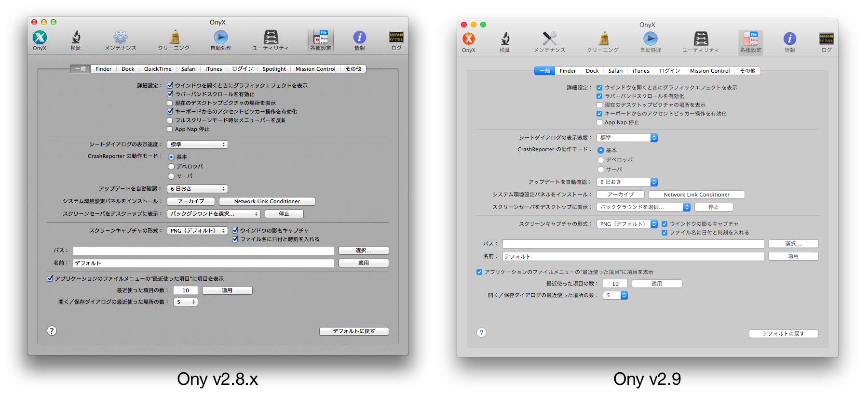Click the OnyX toolbar icon in the v2.9 window
The image size is (868, 393).
[x=469, y=39]
